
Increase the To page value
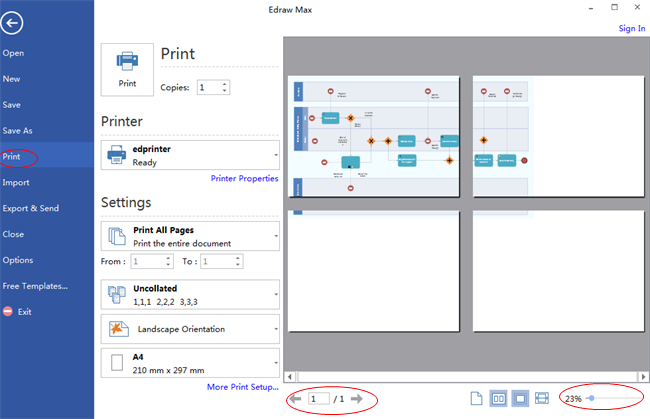pos(238,258)
